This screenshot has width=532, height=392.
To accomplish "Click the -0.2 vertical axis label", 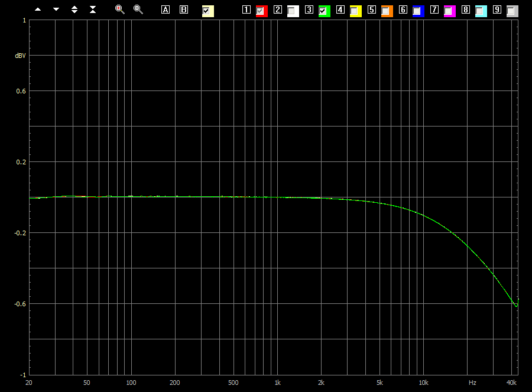I will pos(20,233).
